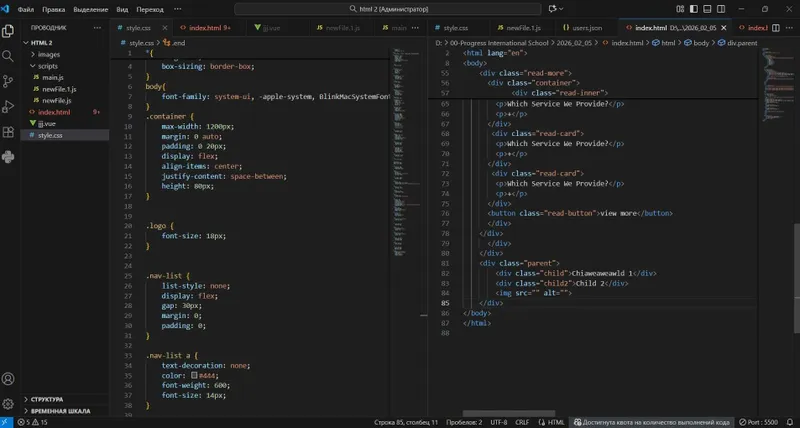The height and width of the screenshot is (428, 800).
Task: Toggle the primary sidebar layout button
Action: (x=694, y=9)
